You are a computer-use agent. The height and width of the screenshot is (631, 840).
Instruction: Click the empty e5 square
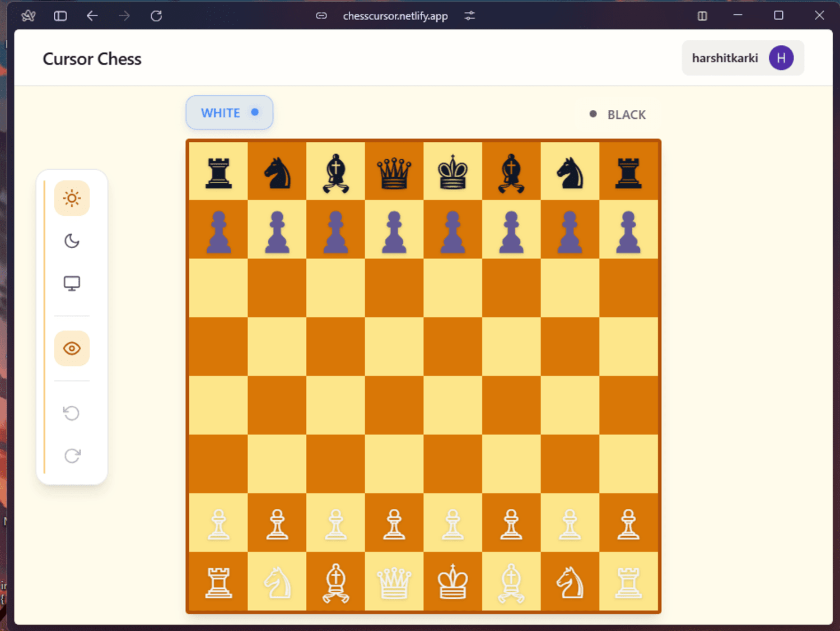coord(452,347)
